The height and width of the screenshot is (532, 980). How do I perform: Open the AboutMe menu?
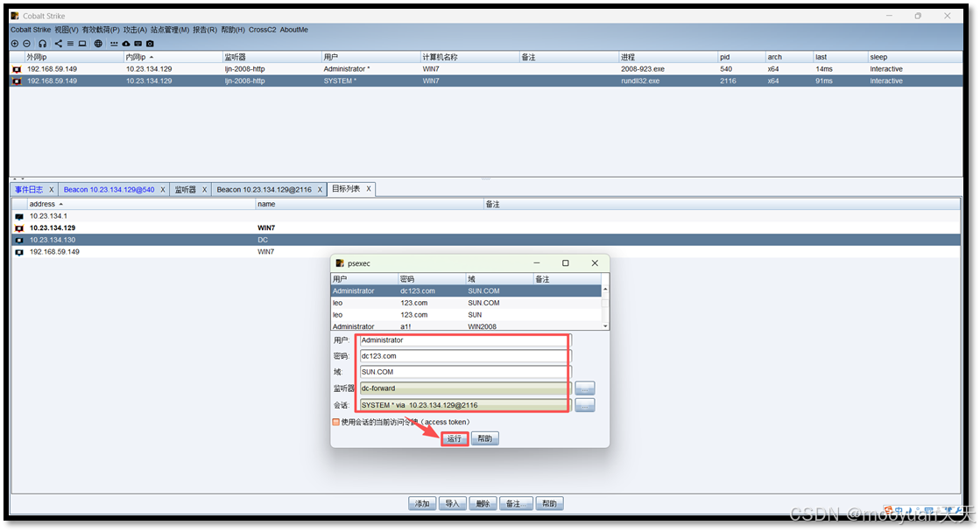[293, 30]
